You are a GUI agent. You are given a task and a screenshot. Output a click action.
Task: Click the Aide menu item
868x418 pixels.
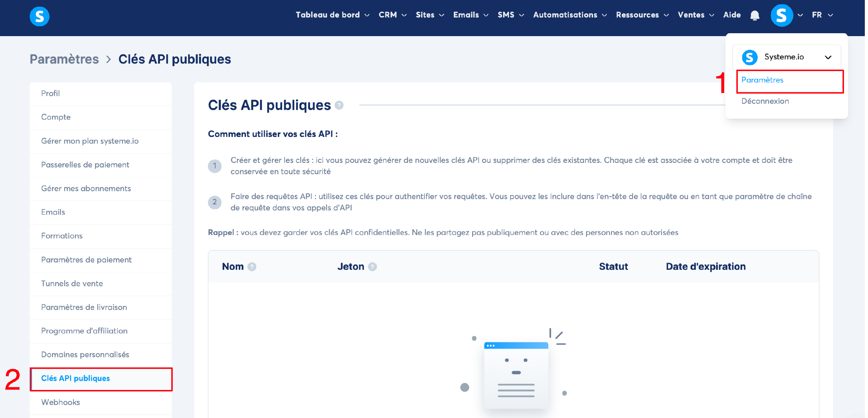coord(731,15)
